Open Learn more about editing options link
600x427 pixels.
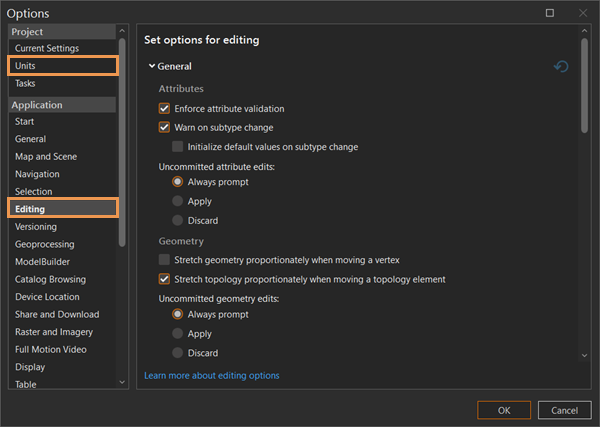[x=212, y=376]
